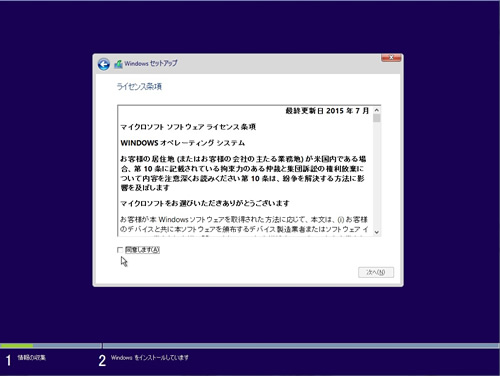
Task: Click the Windows セットアップ title text
Action: [x=151, y=63]
